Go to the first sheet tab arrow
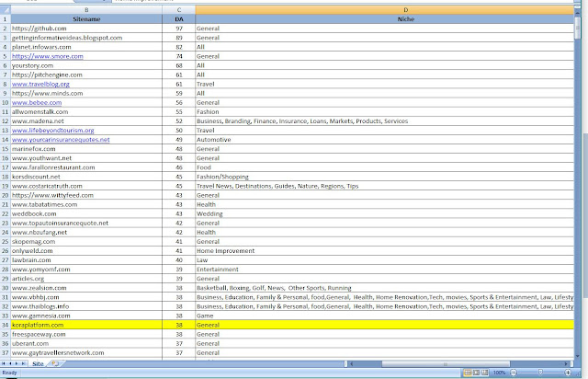 4,363
